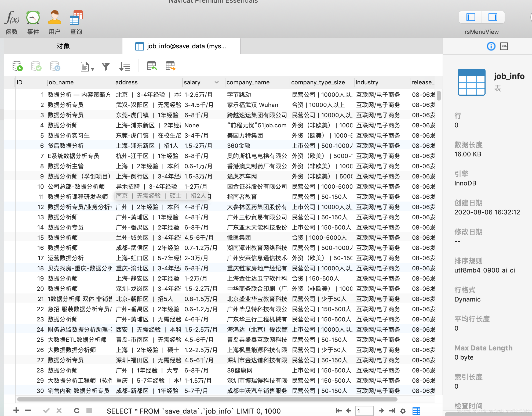Select the job_name column header
The height and width of the screenshot is (416, 532).
click(x=80, y=82)
